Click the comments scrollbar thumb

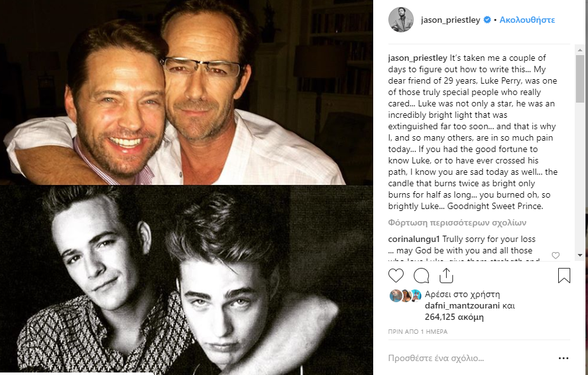point(580,79)
